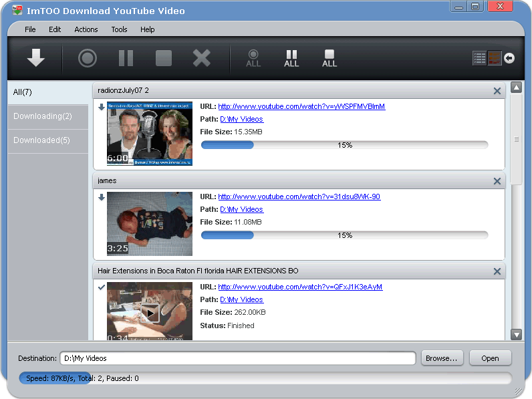Maximize the ImTOO window
This screenshot has width=532, height=399.
(476, 7)
